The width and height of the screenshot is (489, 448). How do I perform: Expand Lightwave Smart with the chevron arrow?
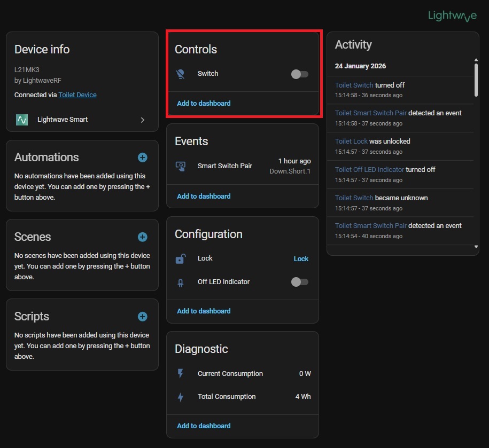[143, 120]
